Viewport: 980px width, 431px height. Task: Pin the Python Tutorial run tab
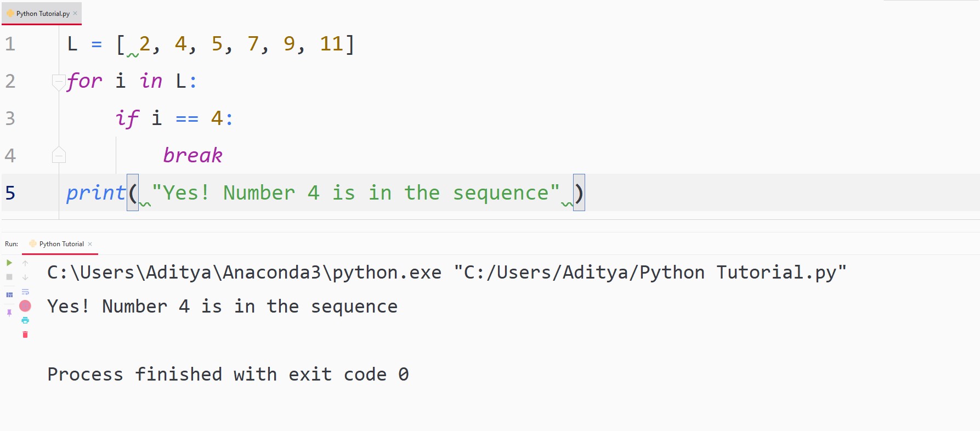[9, 313]
